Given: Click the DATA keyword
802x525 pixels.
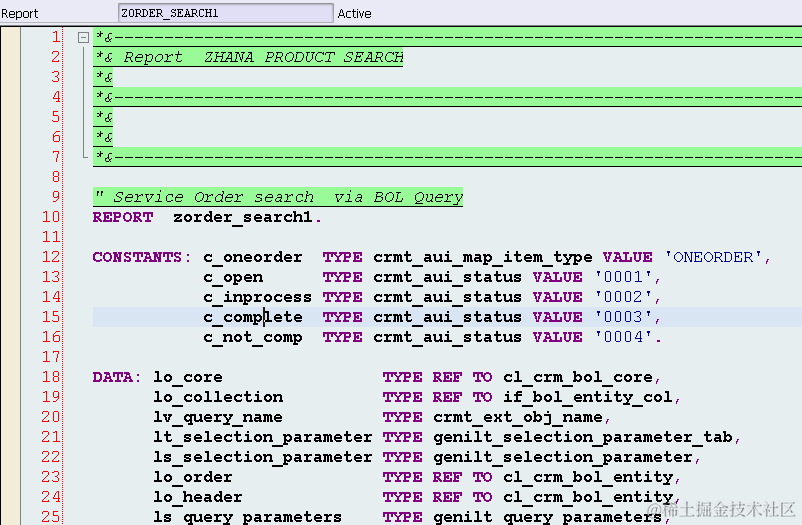Looking at the screenshot, I should pyautogui.click(x=113, y=377).
